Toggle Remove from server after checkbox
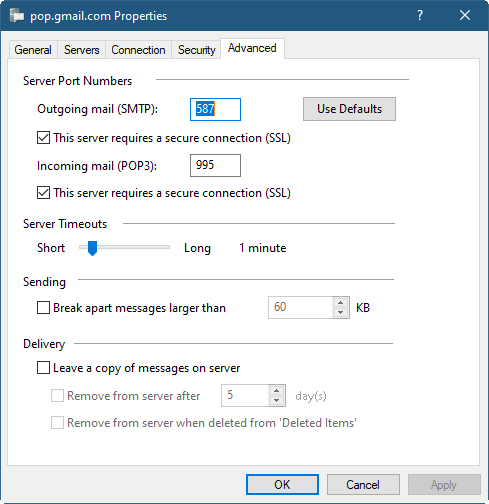 (x=57, y=396)
